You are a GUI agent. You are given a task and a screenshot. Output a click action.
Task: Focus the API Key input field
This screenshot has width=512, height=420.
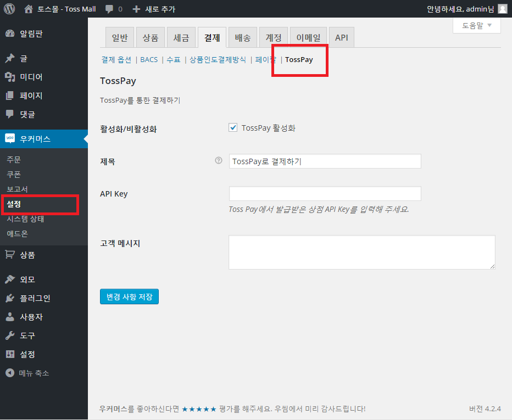(325, 193)
